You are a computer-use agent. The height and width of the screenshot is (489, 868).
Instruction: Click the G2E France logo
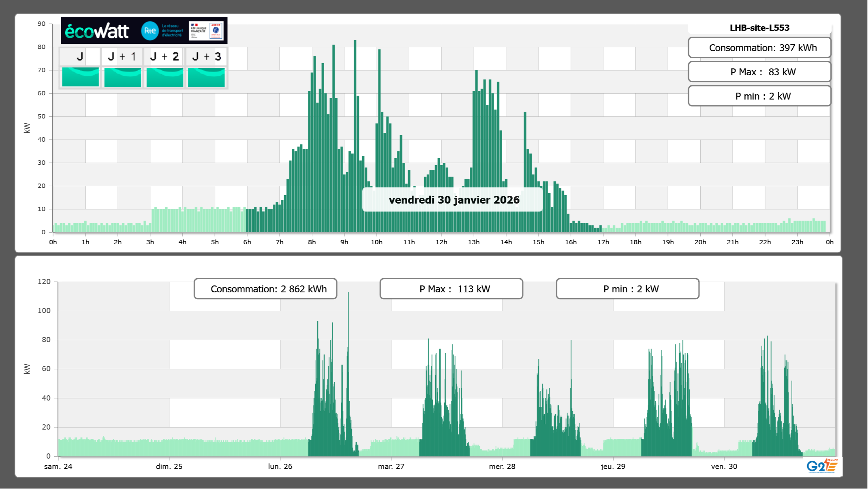coord(822,466)
